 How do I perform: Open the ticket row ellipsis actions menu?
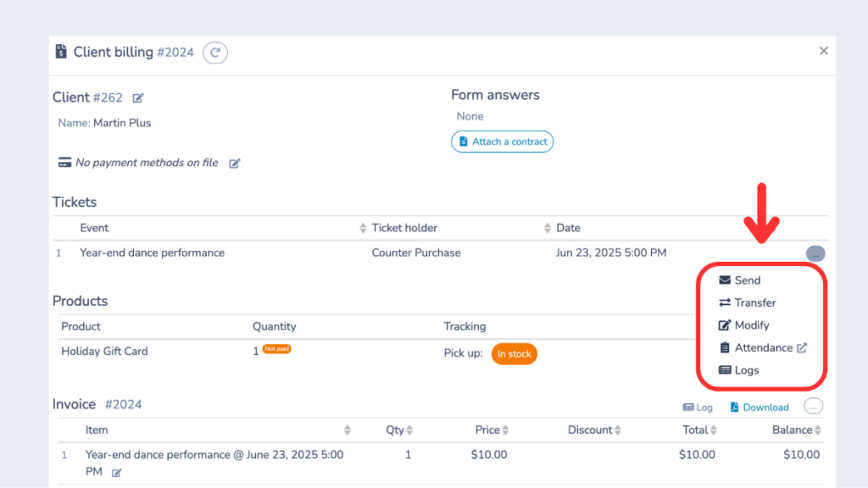815,252
